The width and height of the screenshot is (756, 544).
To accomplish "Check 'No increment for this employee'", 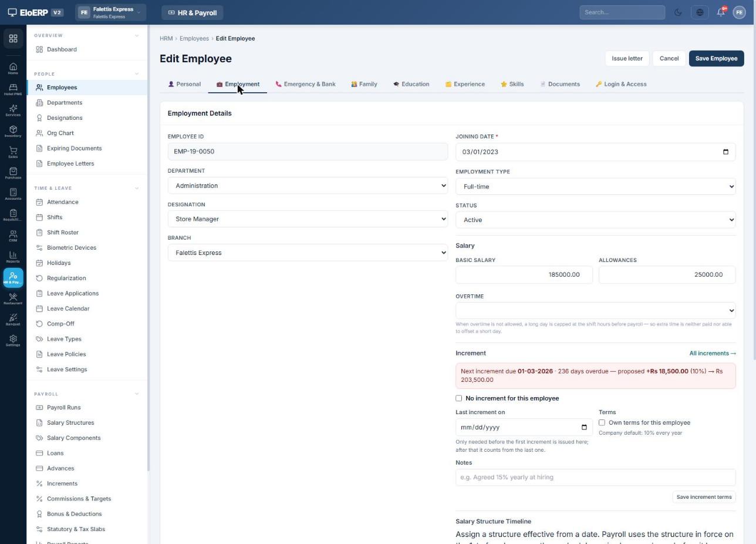I will coord(459,398).
